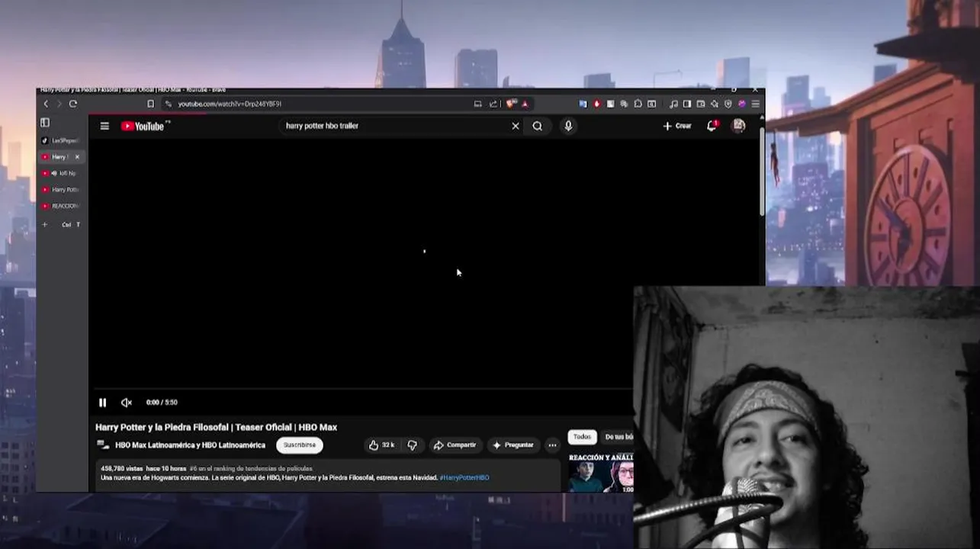Open the second Harry Potter sidebar tab
The width and height of the screenshot is (980, 549).
click(60, 190)
